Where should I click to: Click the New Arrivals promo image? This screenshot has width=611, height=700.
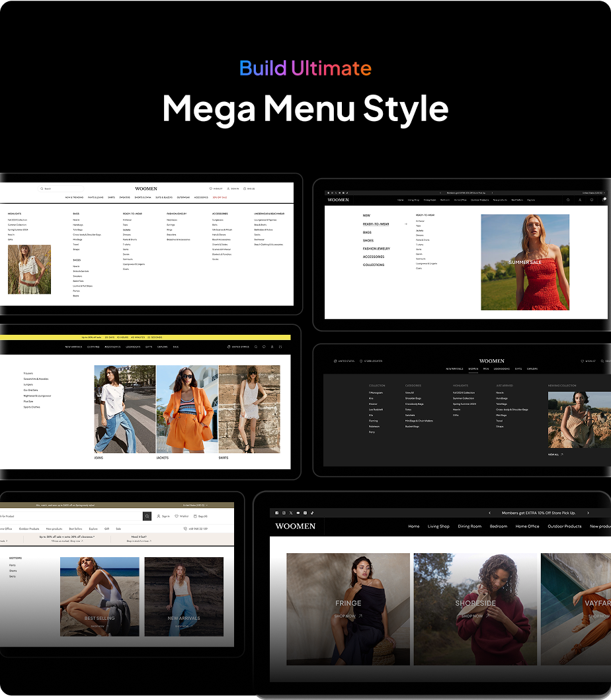point(184,596)
